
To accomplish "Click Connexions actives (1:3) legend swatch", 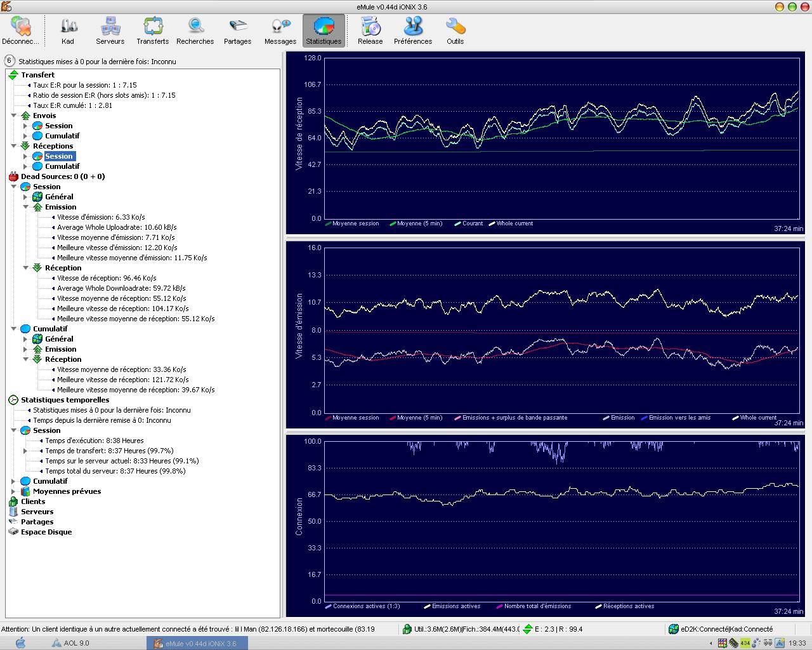I will pos(329,606).
